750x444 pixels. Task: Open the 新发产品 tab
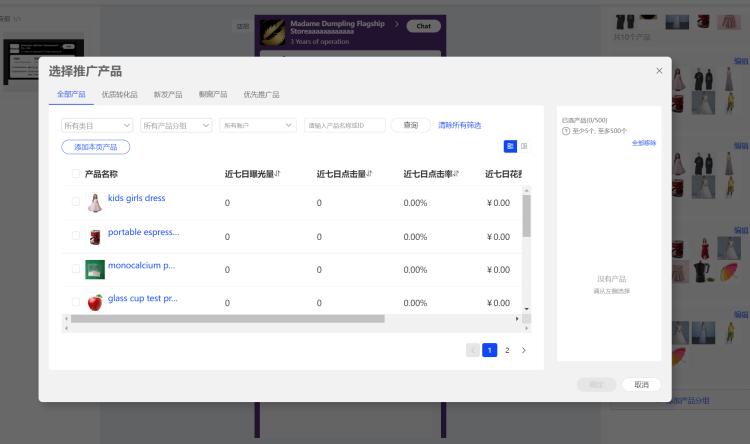168,94
